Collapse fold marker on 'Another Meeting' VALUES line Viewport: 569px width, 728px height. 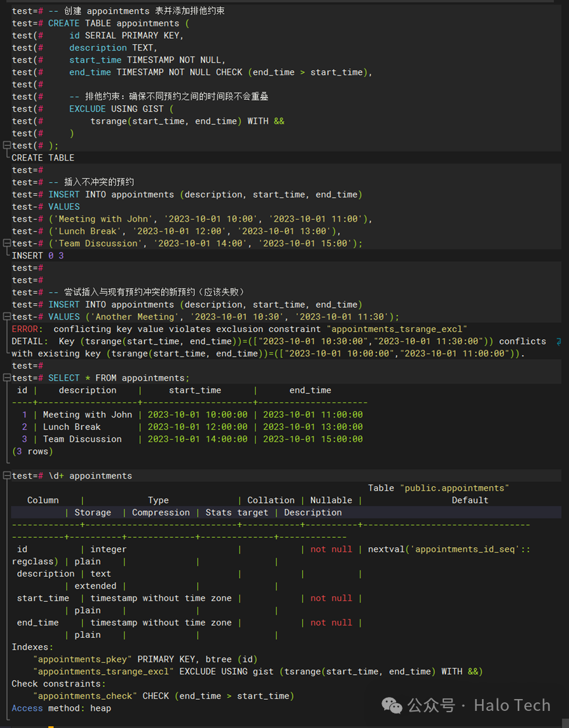[x=7, y=316]
